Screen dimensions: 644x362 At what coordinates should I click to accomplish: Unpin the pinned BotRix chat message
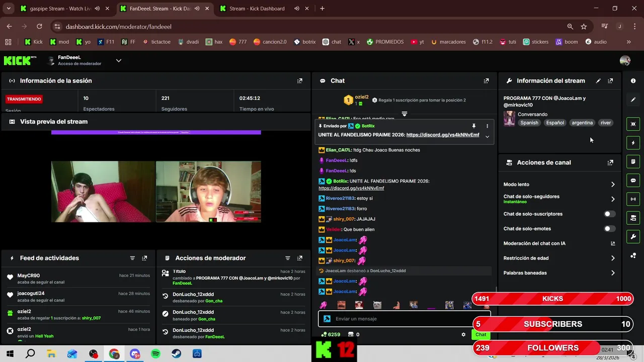click(x=473, y=126)
